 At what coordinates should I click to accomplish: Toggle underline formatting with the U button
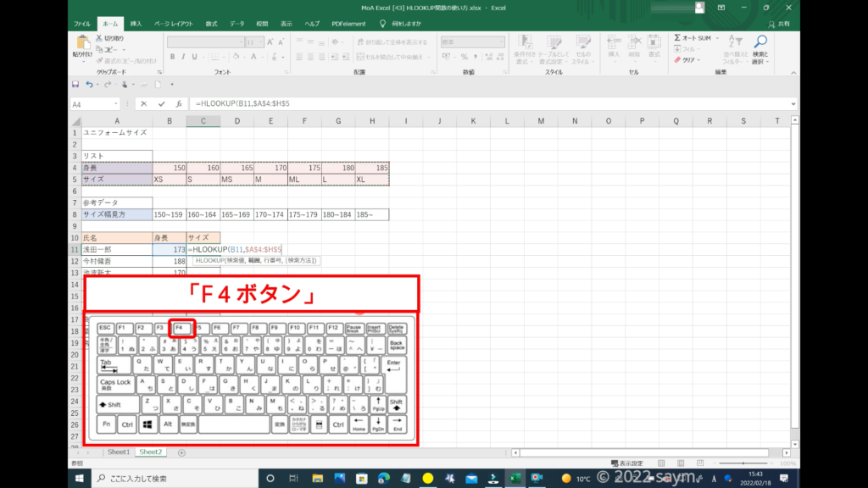195,57
